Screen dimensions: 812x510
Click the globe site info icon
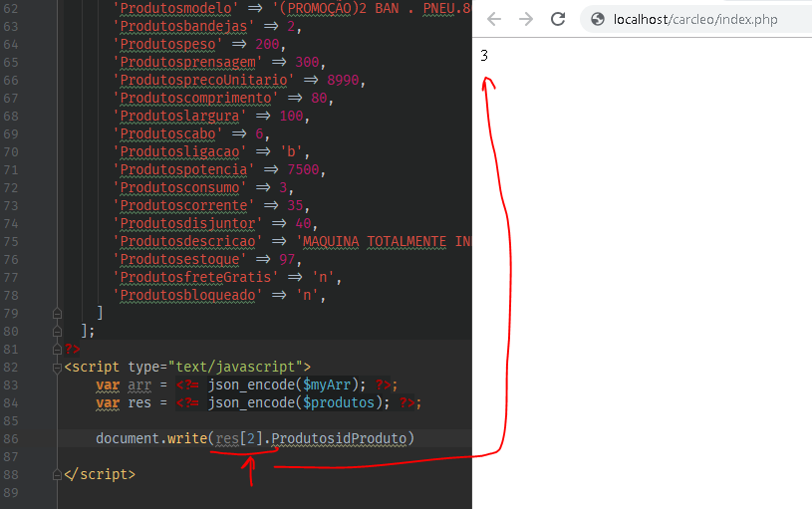pos(598,19)
